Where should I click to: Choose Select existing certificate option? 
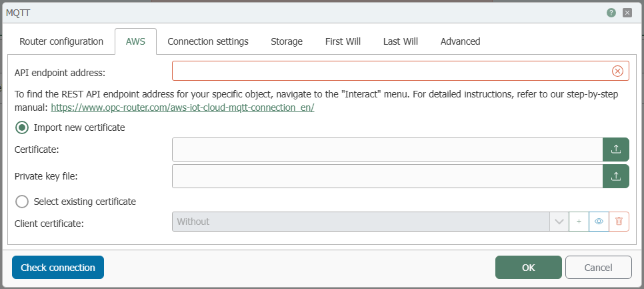[22, 201]
